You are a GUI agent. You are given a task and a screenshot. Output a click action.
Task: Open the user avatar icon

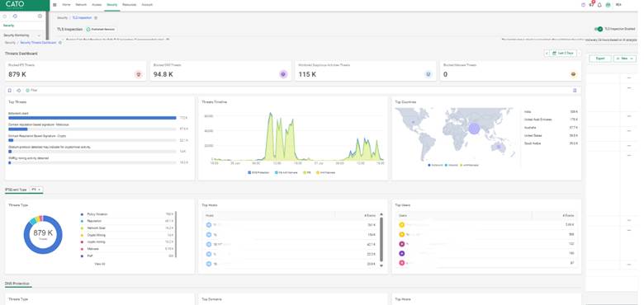pyautogui.click(x=608, y=5)
